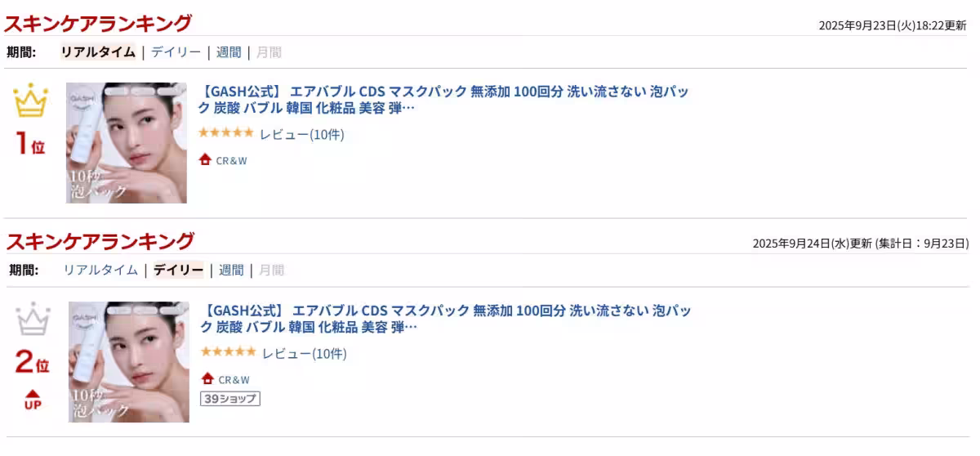Viewport: 980px width, 456px height.
Task: Select 週間 period in the top ranking
Action: pos(229,52)
